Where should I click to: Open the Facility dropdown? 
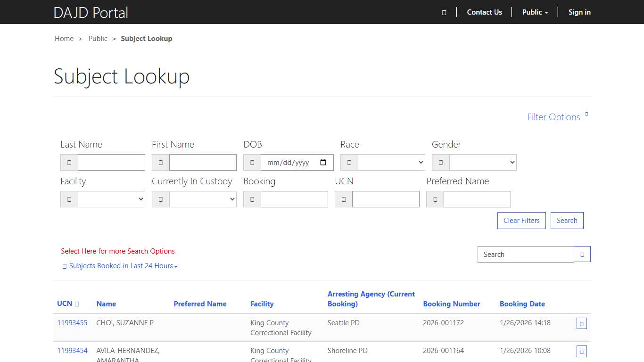click(111, 199)
